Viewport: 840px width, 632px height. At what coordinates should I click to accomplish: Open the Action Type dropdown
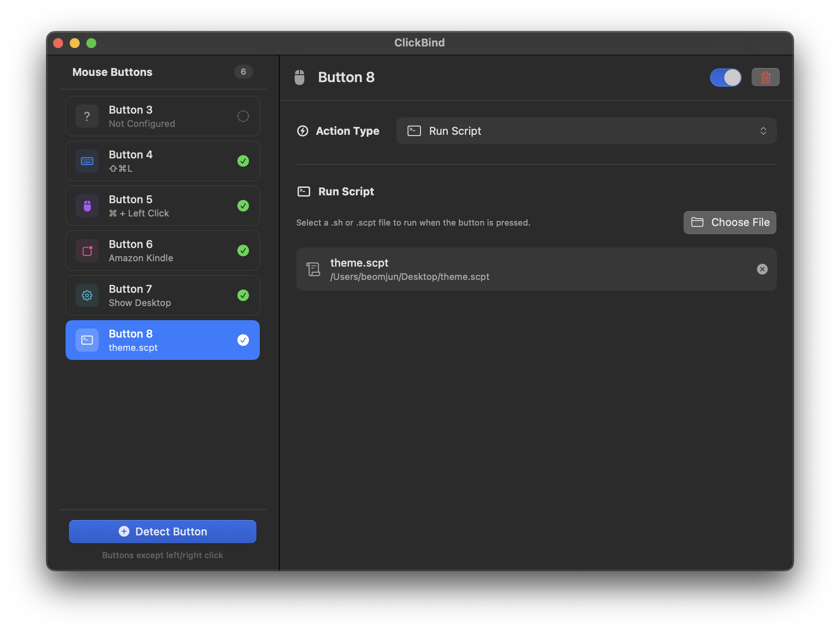click(586, 131)
